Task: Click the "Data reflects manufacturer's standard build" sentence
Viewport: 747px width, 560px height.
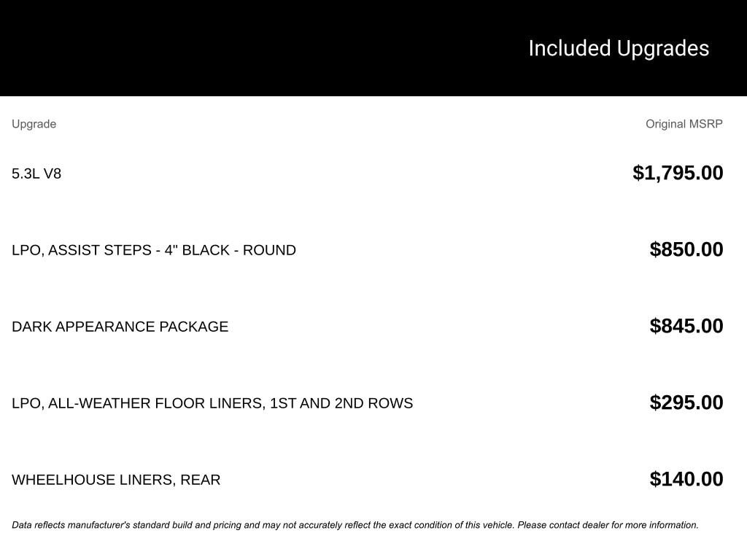Action: [x=263, y=525]
